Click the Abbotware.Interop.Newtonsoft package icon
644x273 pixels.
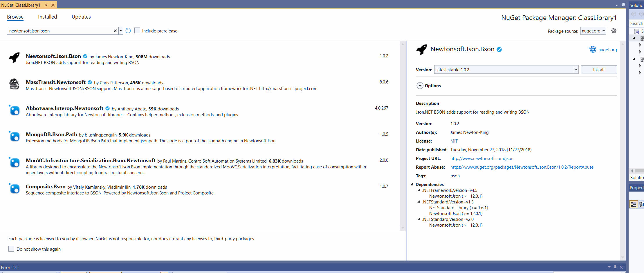tap(14, 110)
